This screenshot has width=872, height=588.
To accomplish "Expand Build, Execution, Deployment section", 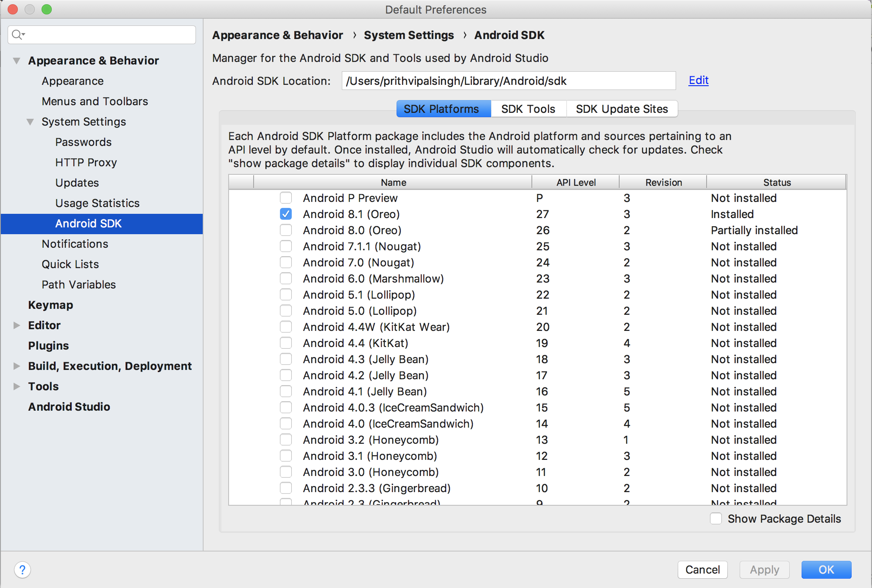I will (17, 366).
